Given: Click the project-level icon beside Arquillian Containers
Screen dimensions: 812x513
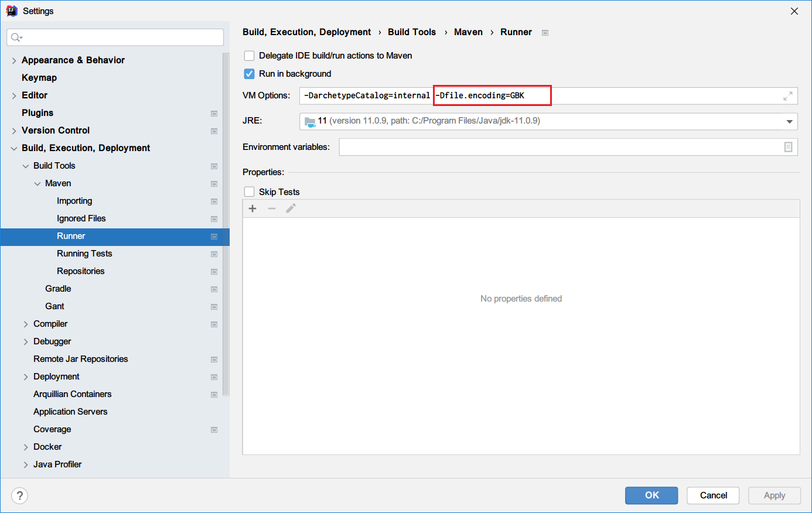Looking at the screenshot, I should 214,395.
